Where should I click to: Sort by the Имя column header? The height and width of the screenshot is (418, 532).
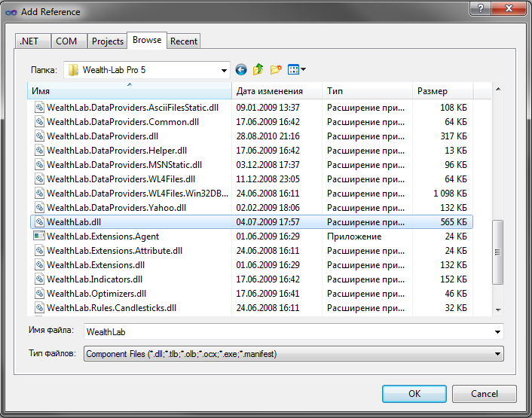[130, 91]
